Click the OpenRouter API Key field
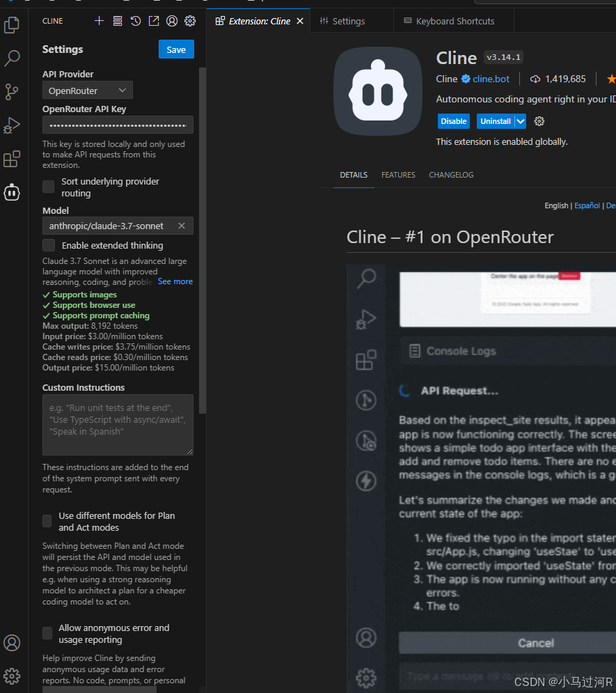 pyautogui.click(x=118, y=125)
